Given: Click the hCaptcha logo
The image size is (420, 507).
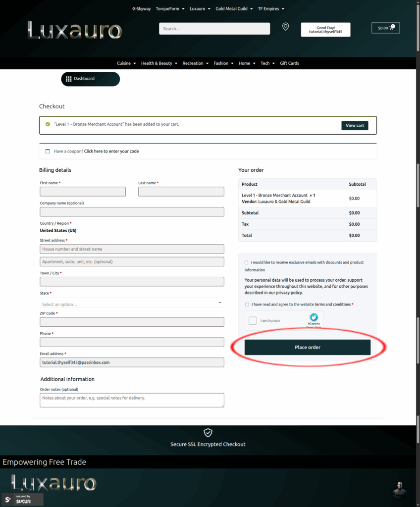Looking at the screenshot, I should click(314, 317).
